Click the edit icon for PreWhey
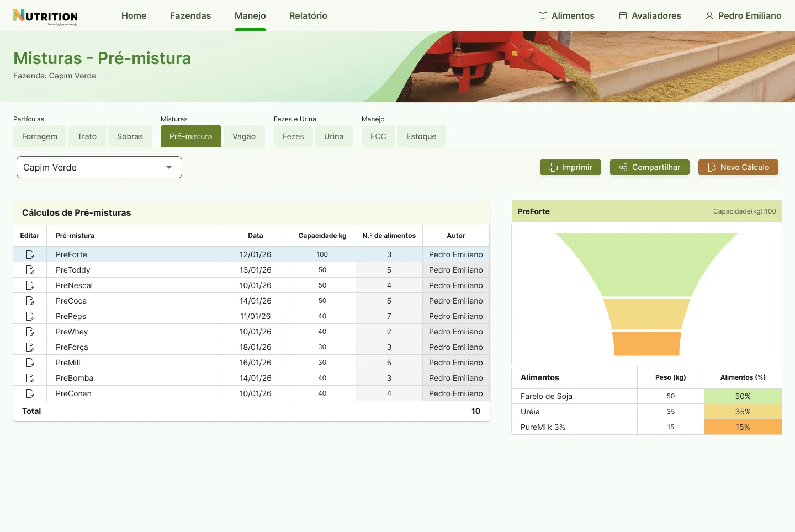This screenshot has width=795, height=532. (x=30, y=332)
